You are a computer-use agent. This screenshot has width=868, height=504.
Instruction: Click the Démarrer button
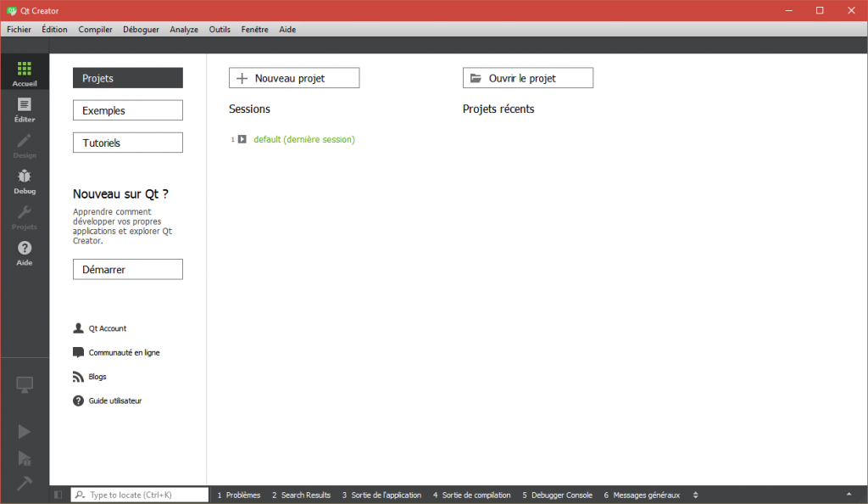point(128,269)
